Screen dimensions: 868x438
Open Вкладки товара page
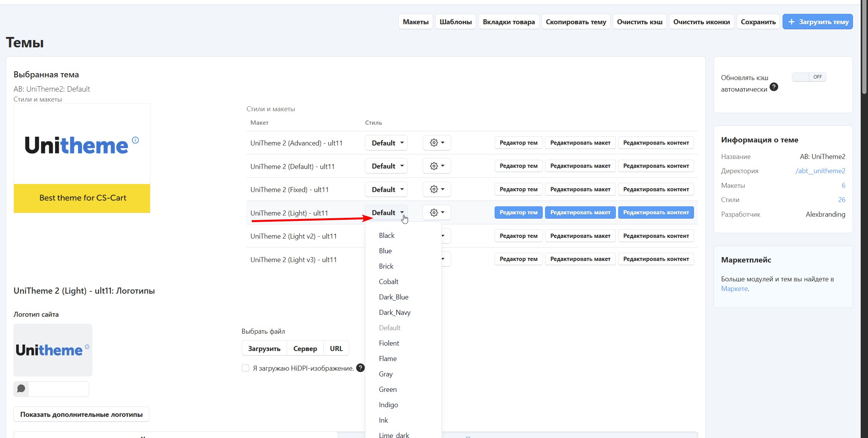pyautogui.click(x=508, y=22)
